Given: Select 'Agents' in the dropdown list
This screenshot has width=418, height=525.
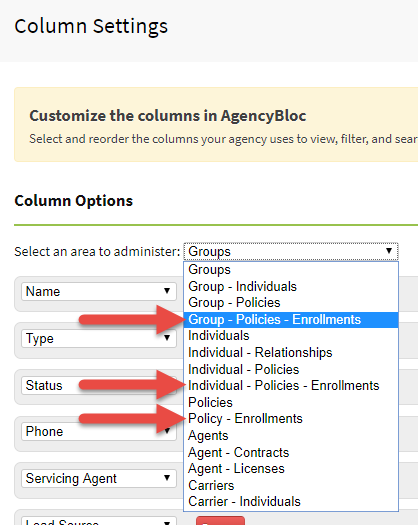Looking at the screenshot, I should coord(291,436).
